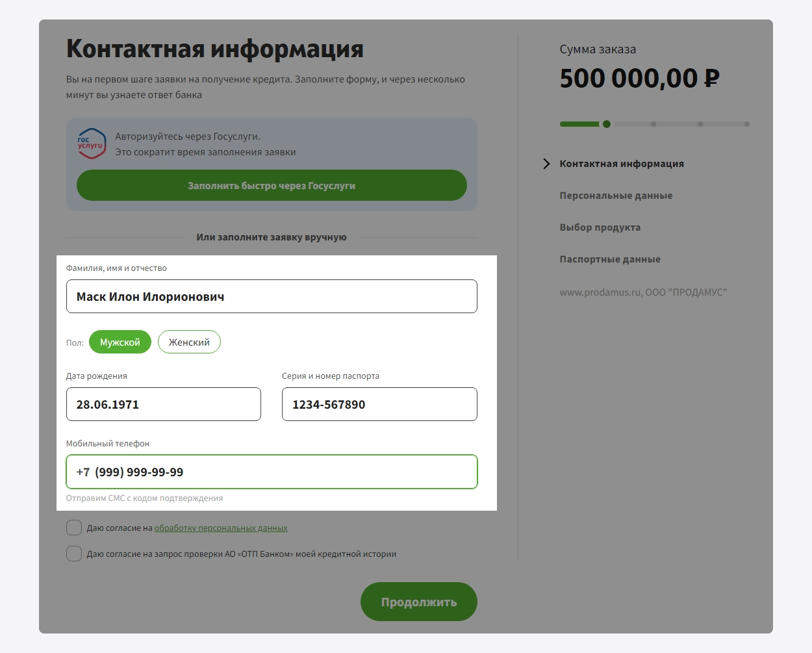The image size is (812, 653).
Task: Check the credit history consent checkbox
Action: (x=74, y=554)
